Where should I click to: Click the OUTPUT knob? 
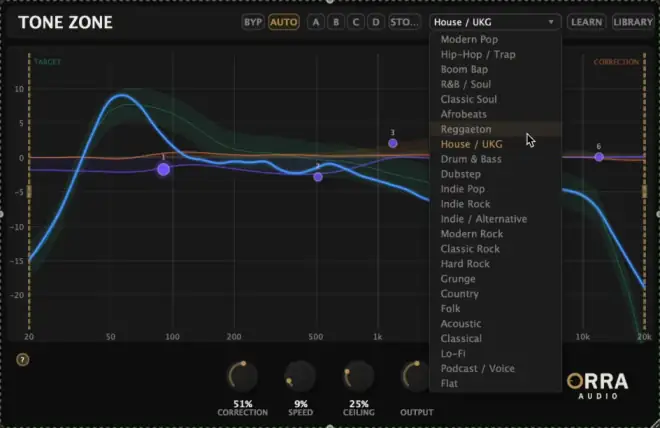(416, 376)
